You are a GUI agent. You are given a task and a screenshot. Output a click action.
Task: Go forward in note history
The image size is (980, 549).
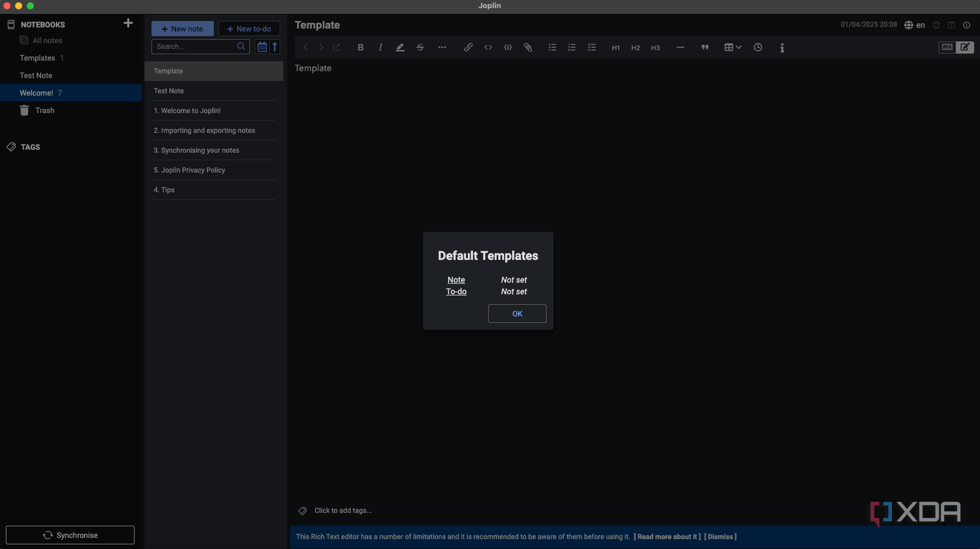pyautogui.click(x=321, y=48)
